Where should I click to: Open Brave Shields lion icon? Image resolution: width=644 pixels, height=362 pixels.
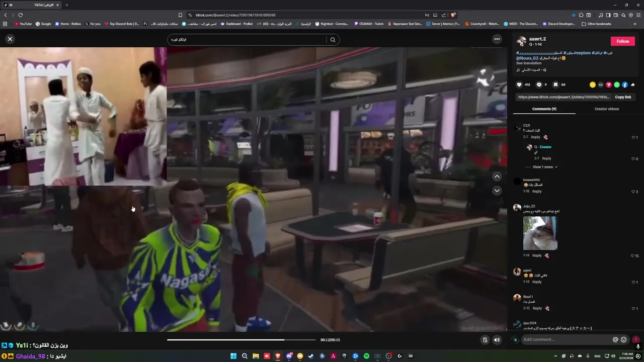[x=453, y=15]
